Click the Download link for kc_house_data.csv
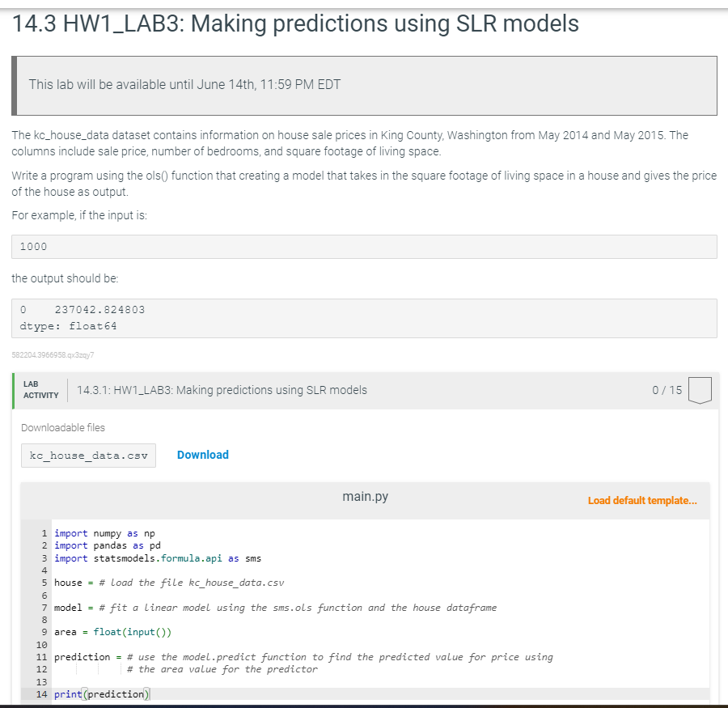Viewport: 728px width, 708px height. 202,455
